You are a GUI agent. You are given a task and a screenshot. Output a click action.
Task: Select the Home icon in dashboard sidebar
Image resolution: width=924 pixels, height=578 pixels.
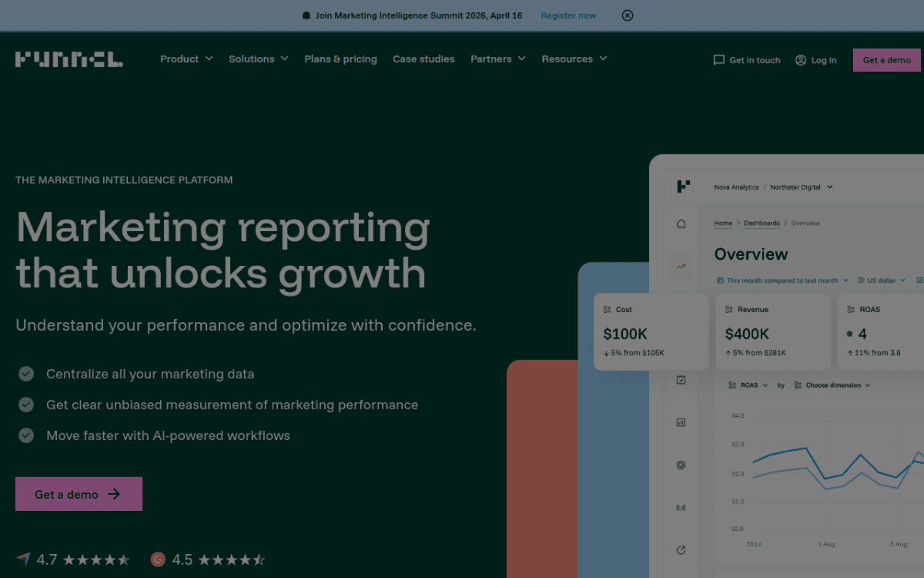coord(681,223)
